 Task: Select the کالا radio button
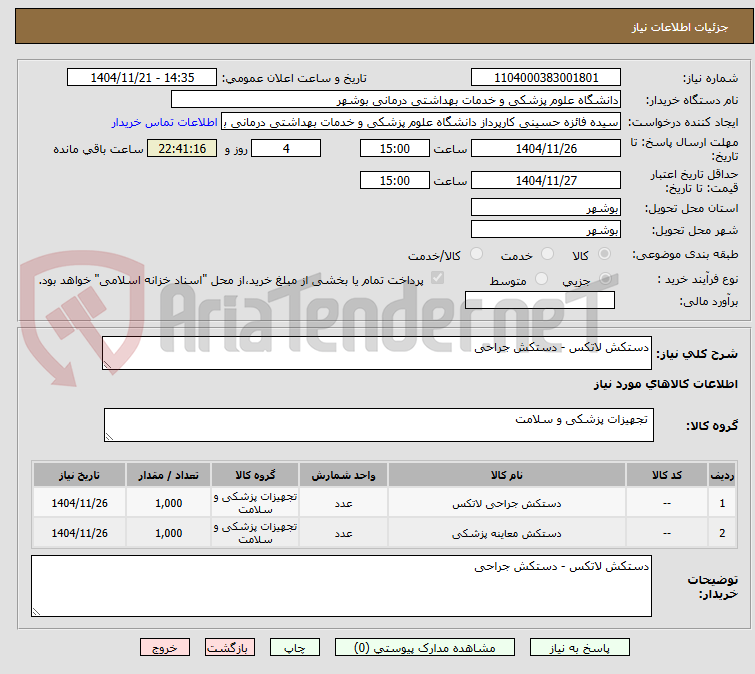(x=604, y=254)
